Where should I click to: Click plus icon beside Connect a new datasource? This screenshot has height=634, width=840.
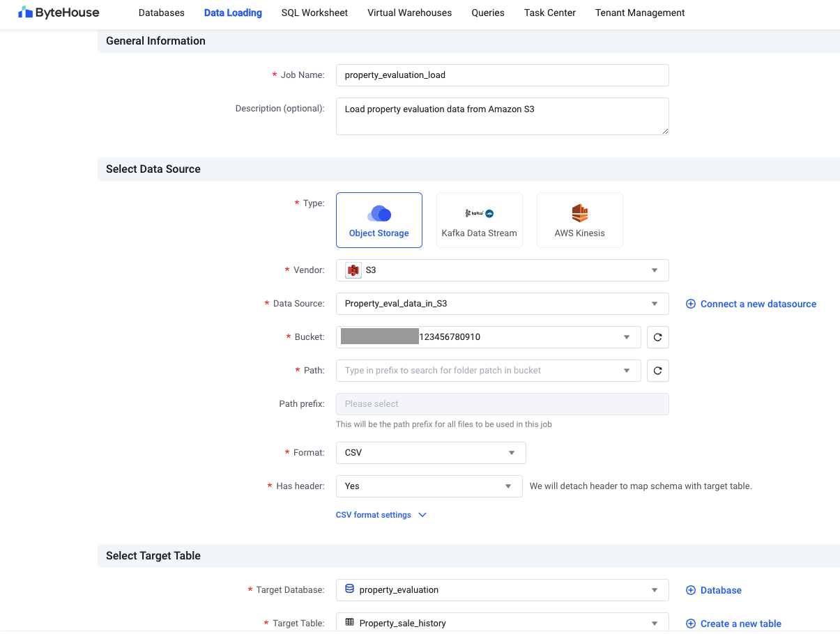click(691, 304)
